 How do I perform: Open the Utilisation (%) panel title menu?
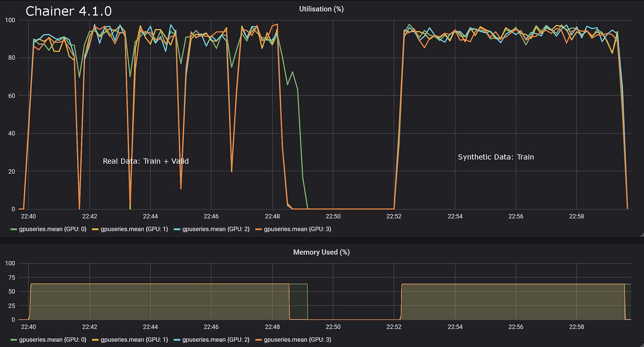(321, 9)
